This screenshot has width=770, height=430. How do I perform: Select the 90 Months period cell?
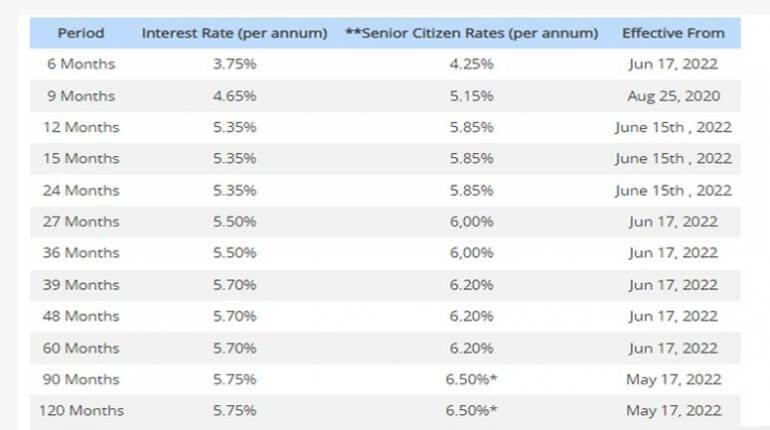click(x=81, y=379)
